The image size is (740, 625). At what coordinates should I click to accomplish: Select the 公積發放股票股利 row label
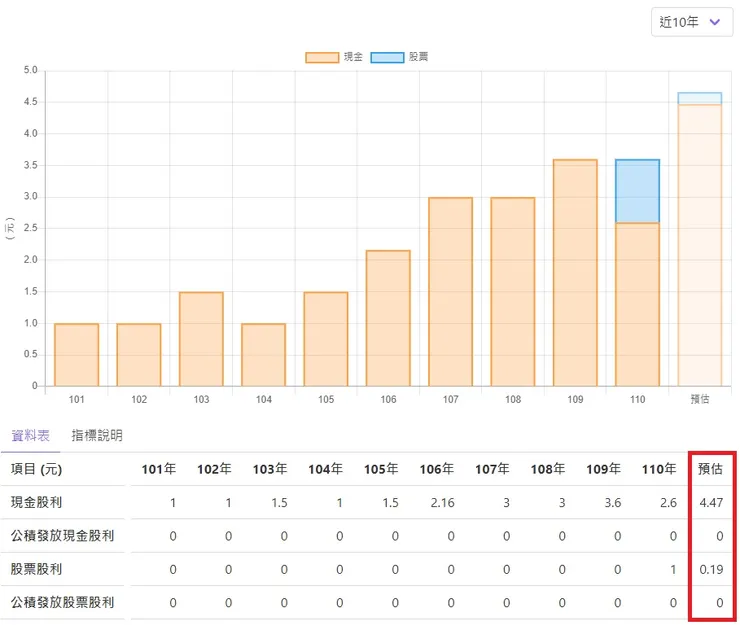(62, 602)
